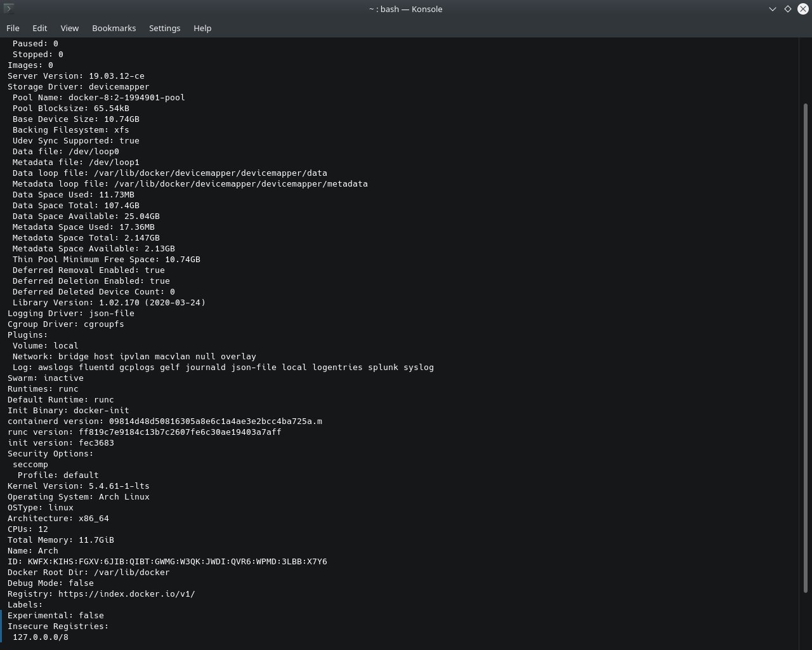Close the Konsole window

(802, 9)
